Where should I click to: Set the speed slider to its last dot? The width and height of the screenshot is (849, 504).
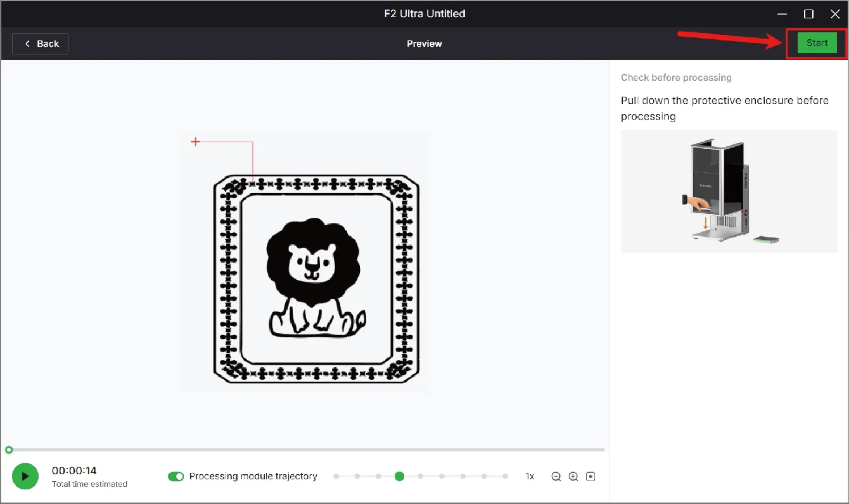click(505, 476)
